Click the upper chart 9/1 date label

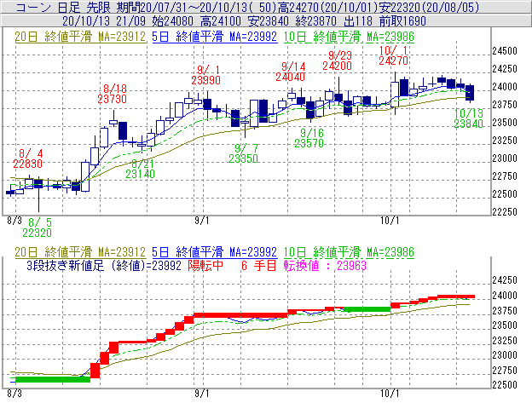click(x=201, y=221)
